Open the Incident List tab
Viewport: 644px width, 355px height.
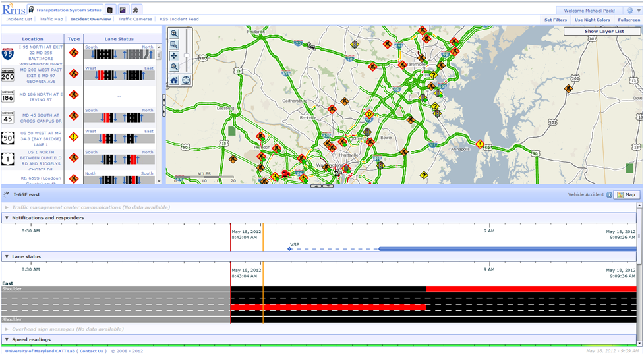[x=19, y=19]
